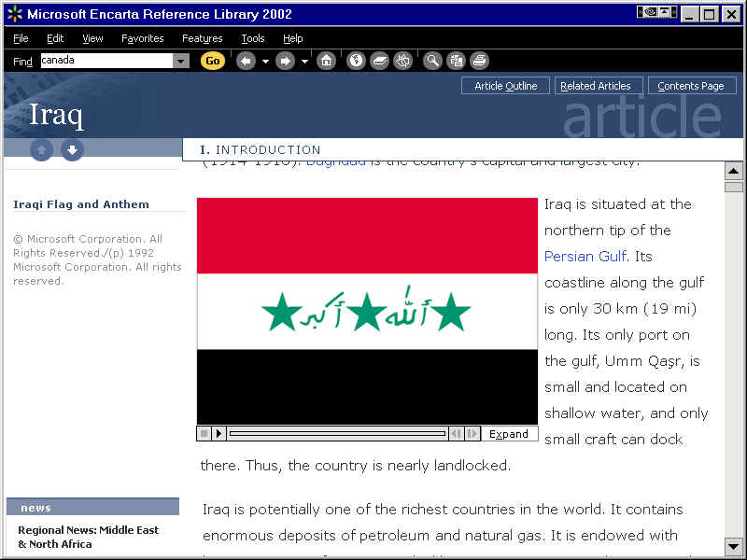The height and width of the screenshot is (560, 747).
Task: Click the down arrow below Iraq title
Action: [73, 149]
